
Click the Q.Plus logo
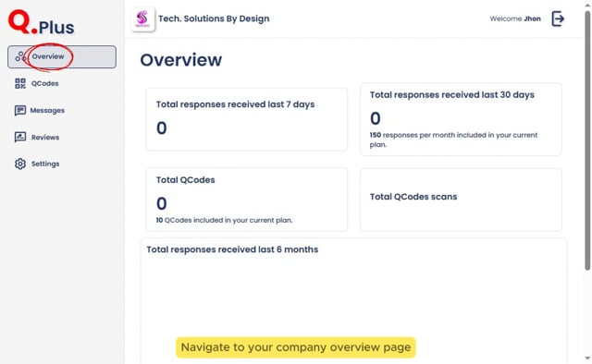pyautogui.click(x=42, y=22)
